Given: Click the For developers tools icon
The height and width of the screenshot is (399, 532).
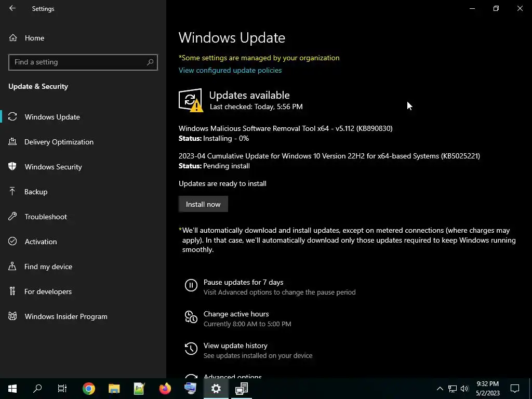Looking at the screenshot, I should point(12,291).
